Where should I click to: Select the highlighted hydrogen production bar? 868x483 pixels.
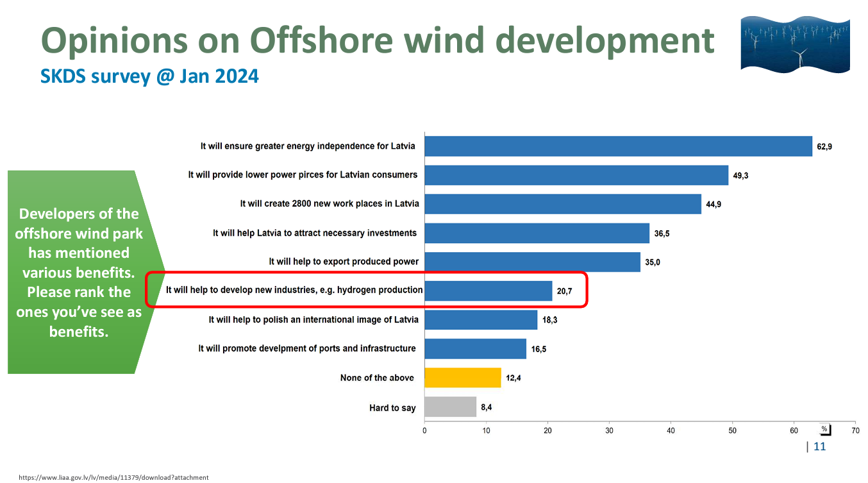tap(488, 291)
